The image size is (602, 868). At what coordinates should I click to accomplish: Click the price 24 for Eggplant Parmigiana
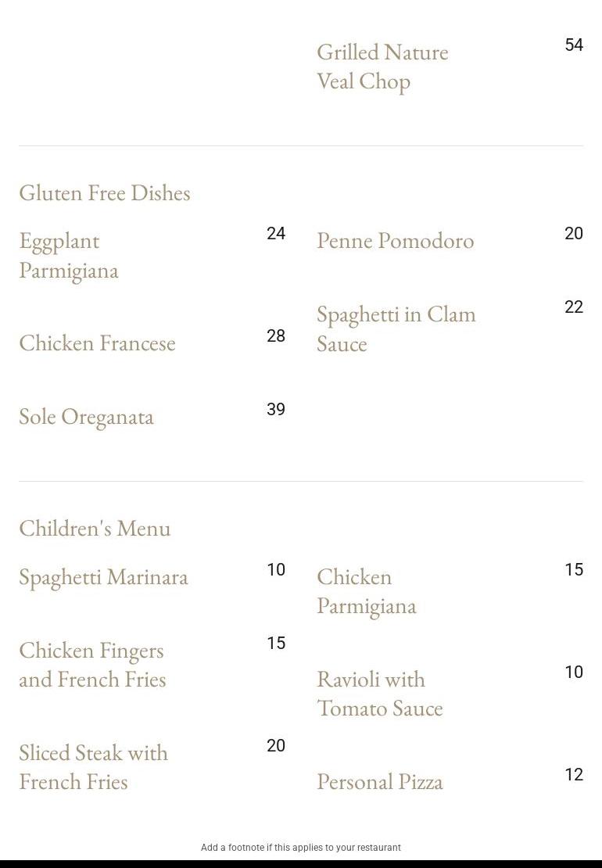(x=276, y=233)
